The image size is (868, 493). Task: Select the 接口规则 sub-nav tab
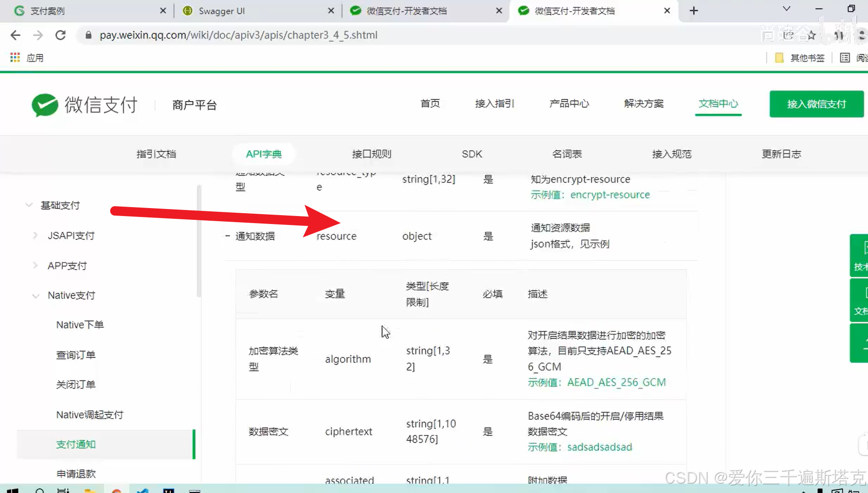click(x=372, y=154)
